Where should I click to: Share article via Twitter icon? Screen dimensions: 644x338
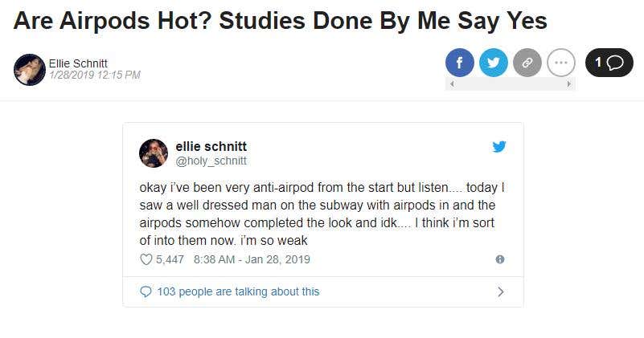click(494, 63)
